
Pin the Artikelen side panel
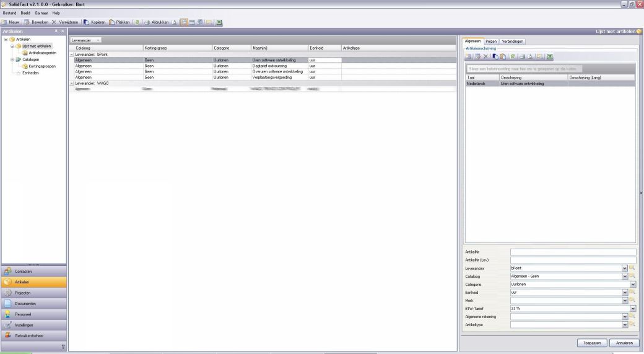click(56, 31)
